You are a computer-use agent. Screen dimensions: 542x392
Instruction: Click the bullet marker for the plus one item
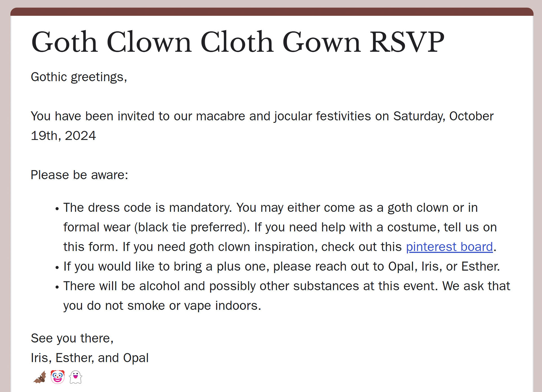(x=57, y=268)
